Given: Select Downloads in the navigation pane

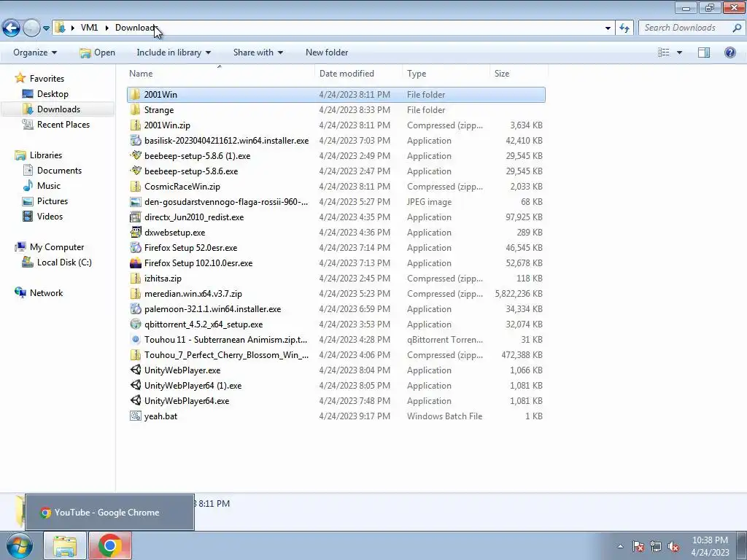Looking at the screenshot, I should tap(58, 109).
